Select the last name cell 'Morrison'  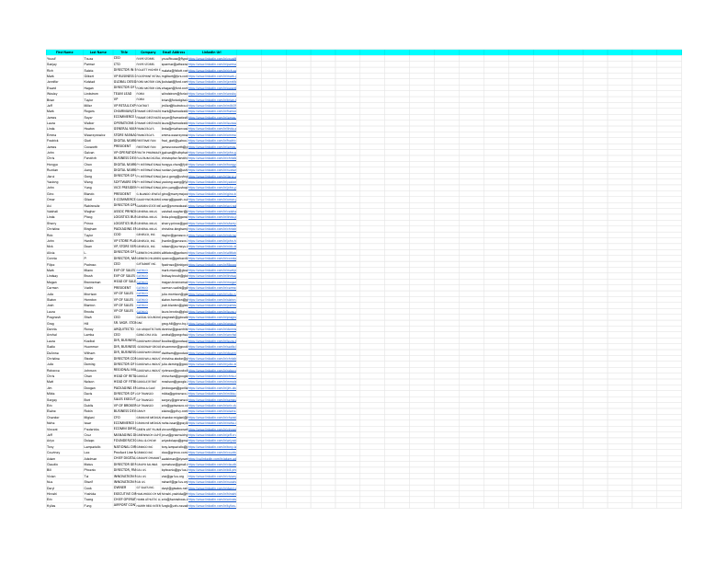point(98,293)
